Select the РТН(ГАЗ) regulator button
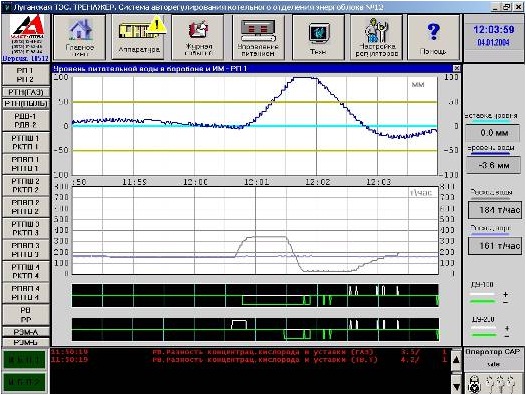 coord(25,92)
